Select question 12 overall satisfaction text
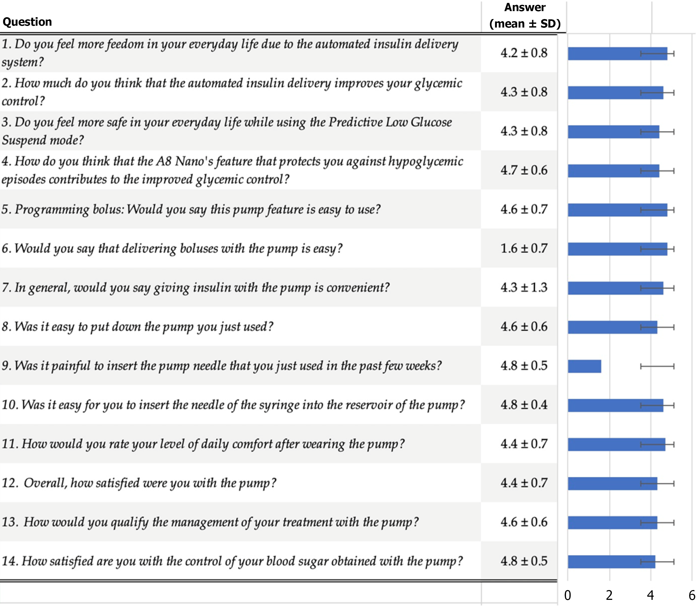700x607 pixels. (x=139, y=483)
